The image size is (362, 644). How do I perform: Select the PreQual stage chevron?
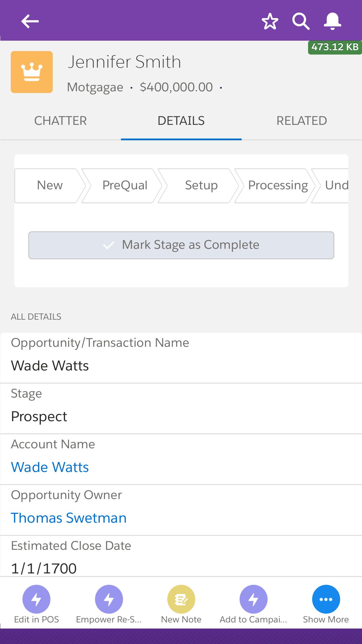click(125, 185)
